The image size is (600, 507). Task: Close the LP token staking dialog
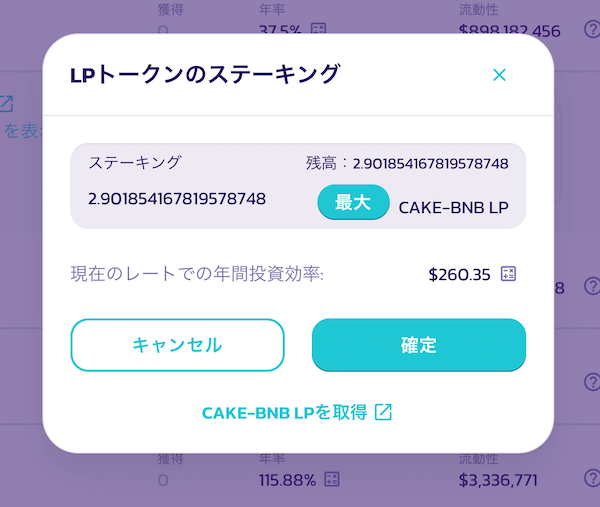point(499,75)
